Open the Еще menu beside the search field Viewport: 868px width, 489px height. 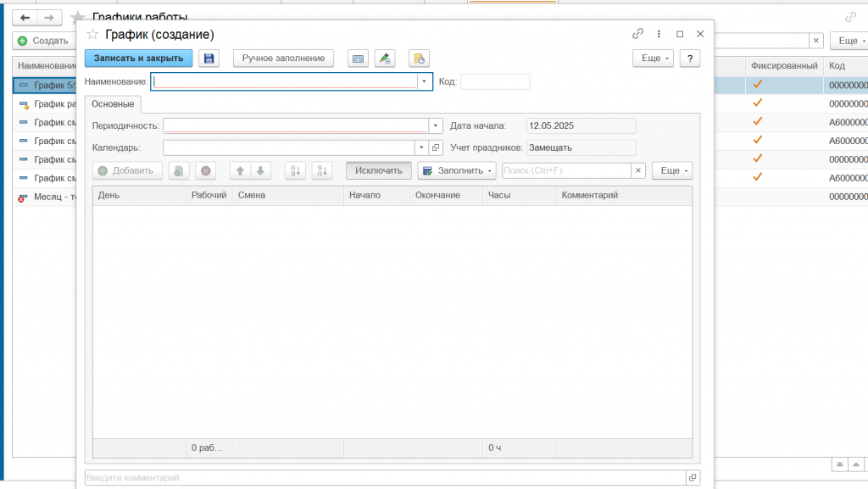[x=671, y=170]
